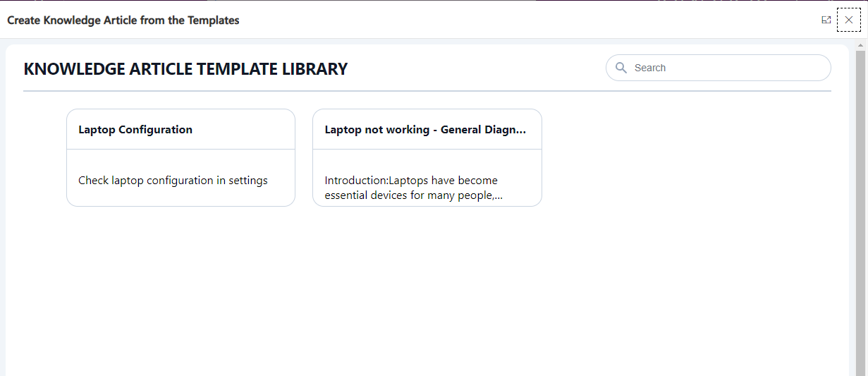Select the 'Introduction:Laptops have become' preview text

click(x=411, y=181)
